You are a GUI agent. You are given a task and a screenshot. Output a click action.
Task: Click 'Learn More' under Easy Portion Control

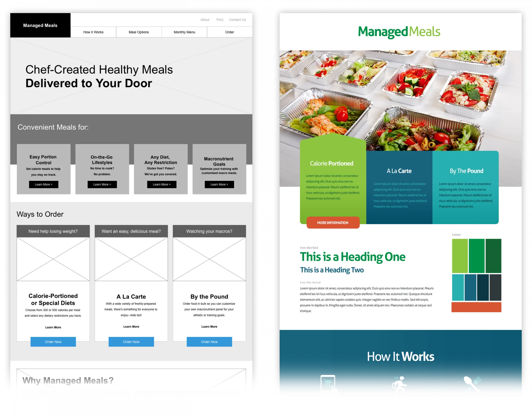click(44, 184)
